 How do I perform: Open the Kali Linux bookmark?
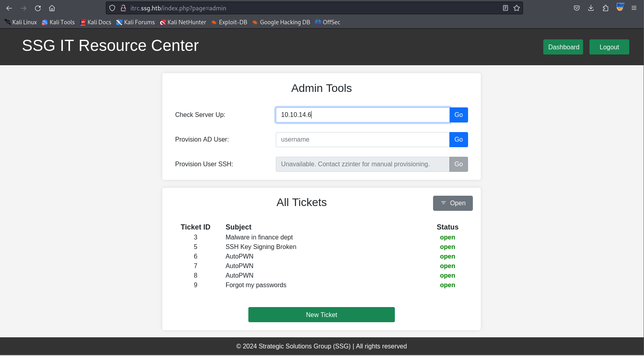click(x=21, y=22)
